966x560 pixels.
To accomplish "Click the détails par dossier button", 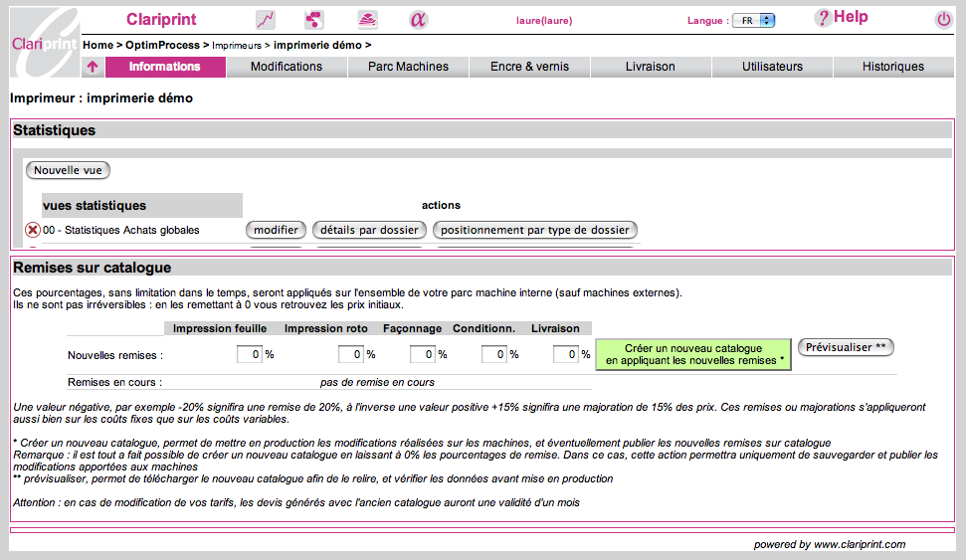I will [369, 230].
